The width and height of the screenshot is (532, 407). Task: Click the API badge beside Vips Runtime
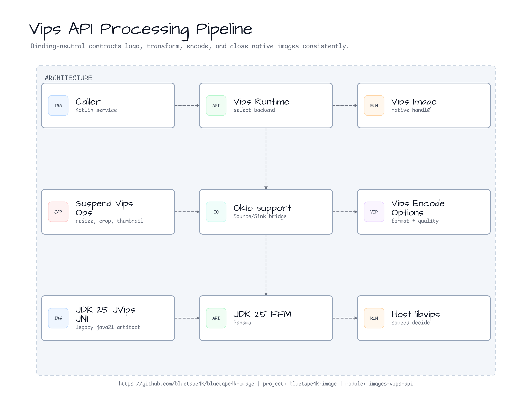(x=216, y=106)
